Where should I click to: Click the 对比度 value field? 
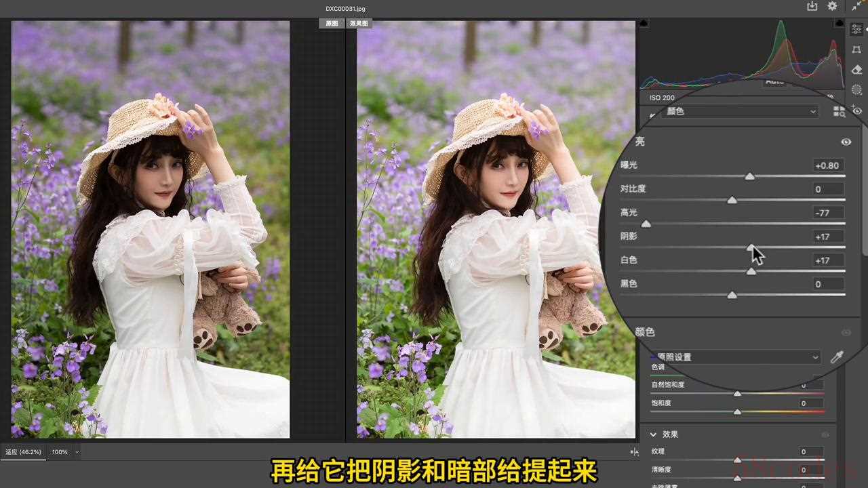point(828,189)
